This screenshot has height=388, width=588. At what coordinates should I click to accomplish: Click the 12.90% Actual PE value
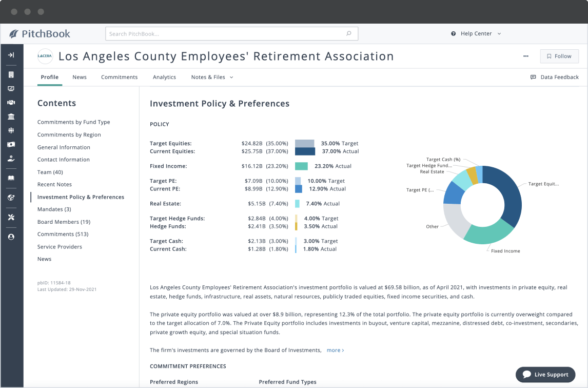(327, 189)
